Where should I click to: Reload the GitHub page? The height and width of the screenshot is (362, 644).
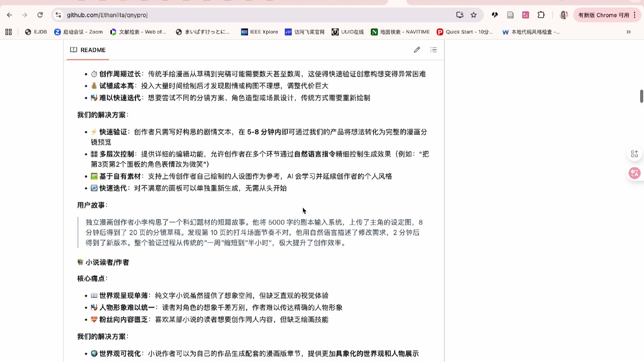(40, 15)
